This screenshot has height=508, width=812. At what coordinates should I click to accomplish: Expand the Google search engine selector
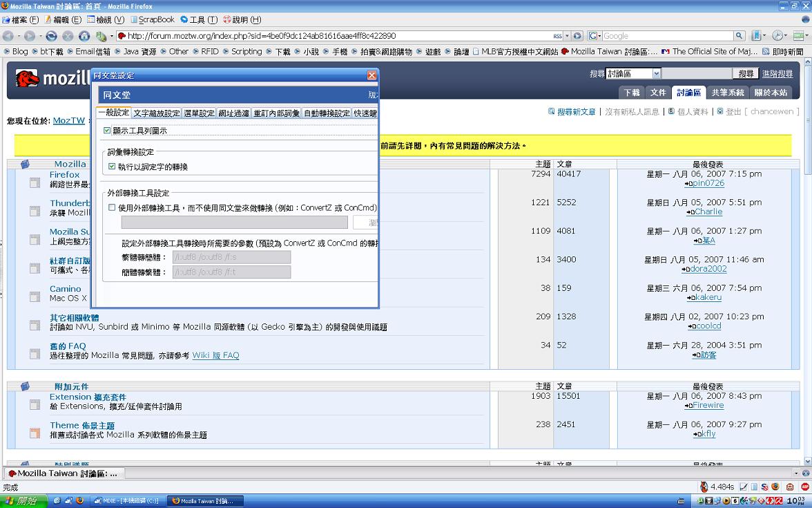tap(594, 36)
